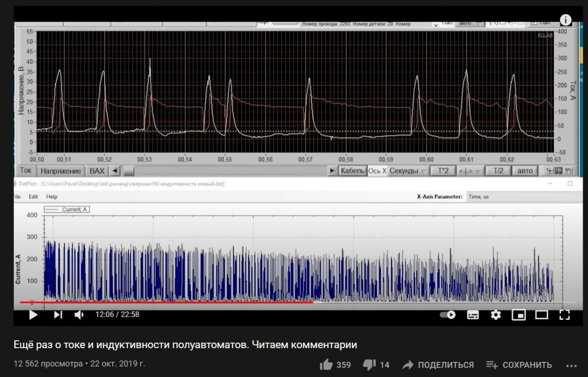Switch to the Напряжение tab
This screenshot has height=377, width=588.
60,171
